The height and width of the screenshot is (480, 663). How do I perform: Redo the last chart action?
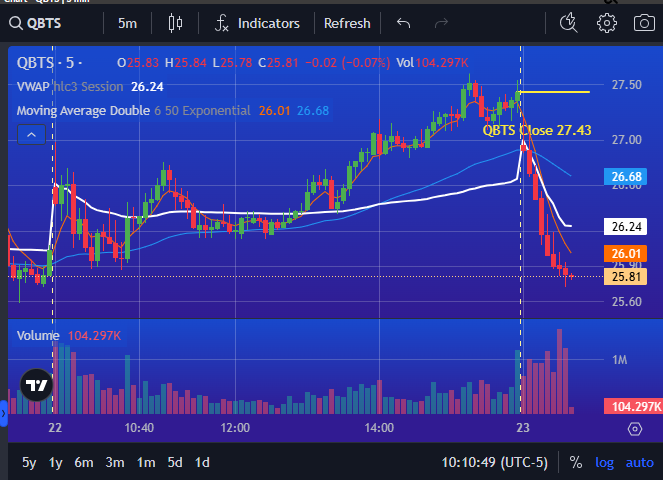(x=441, y=23)
